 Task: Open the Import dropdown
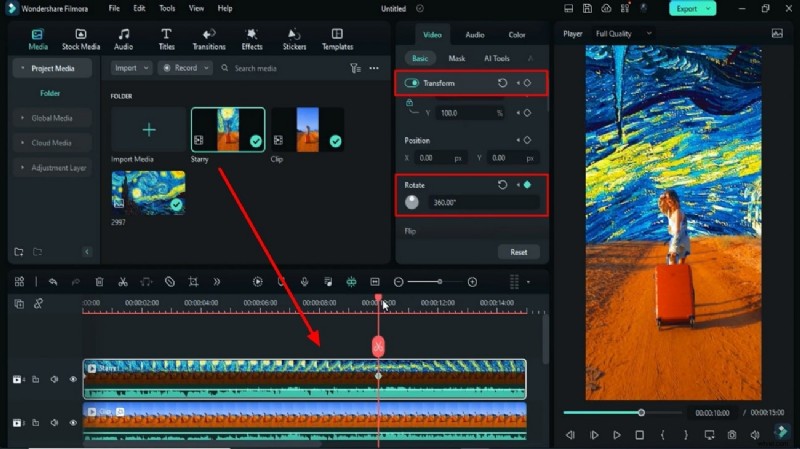131,68
